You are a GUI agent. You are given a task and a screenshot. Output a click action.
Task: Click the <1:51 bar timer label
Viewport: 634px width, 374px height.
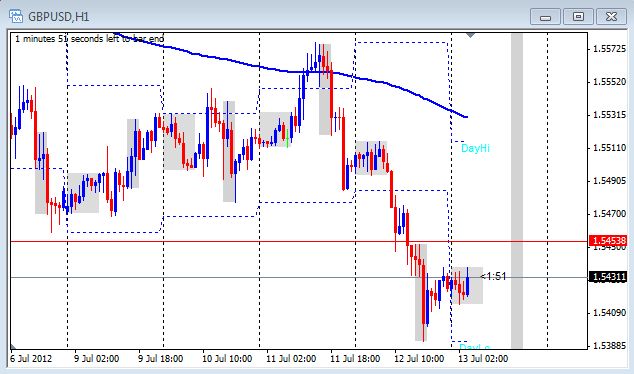[493, 277]
